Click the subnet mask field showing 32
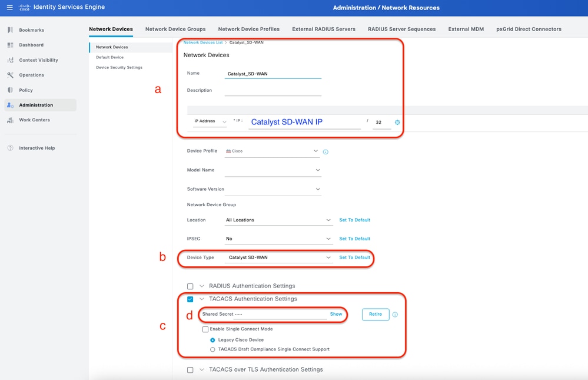Image resolution: width=588 pixels, height=380 pixels. click(382, 123)
